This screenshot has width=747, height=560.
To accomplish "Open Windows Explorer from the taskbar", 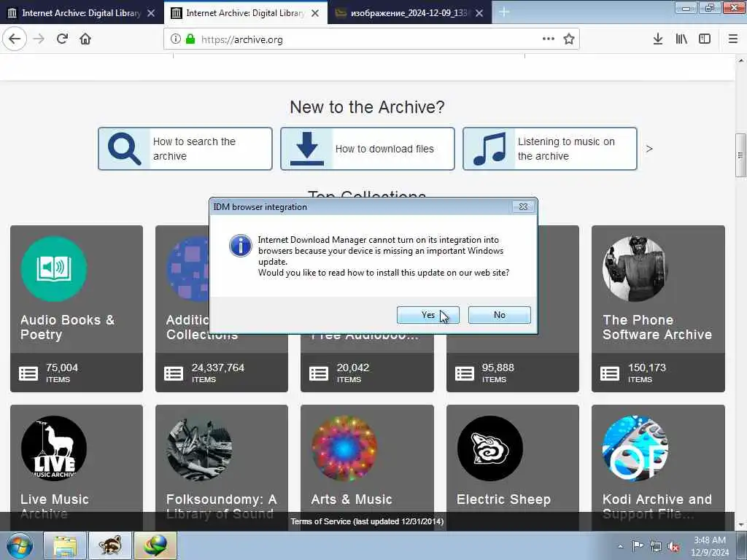I will click(x=65, y=545).
